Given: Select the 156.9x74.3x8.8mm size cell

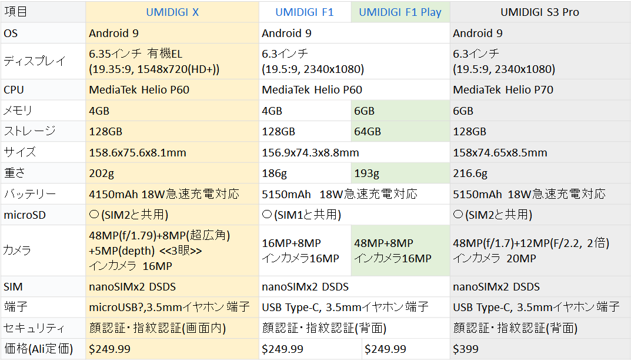Looking at the screenshot, I should pos(354,152).
